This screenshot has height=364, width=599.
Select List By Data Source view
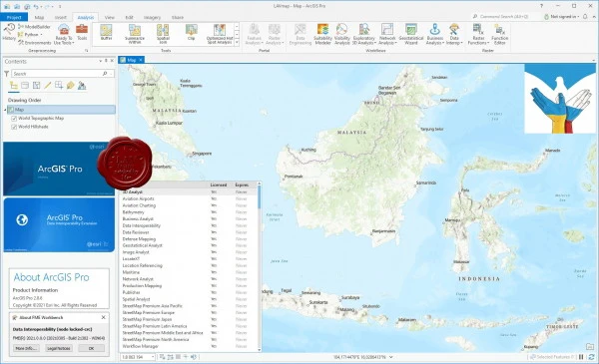pos(25,85)
